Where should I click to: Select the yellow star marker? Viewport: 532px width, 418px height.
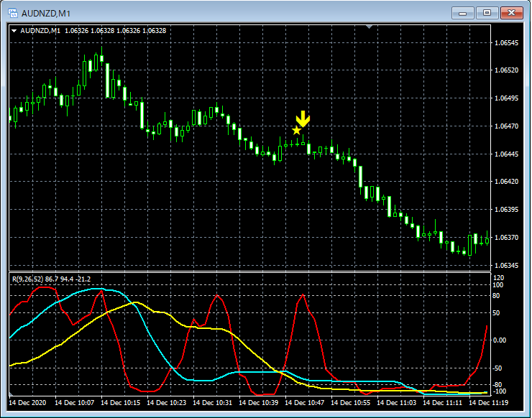[296, 130]
